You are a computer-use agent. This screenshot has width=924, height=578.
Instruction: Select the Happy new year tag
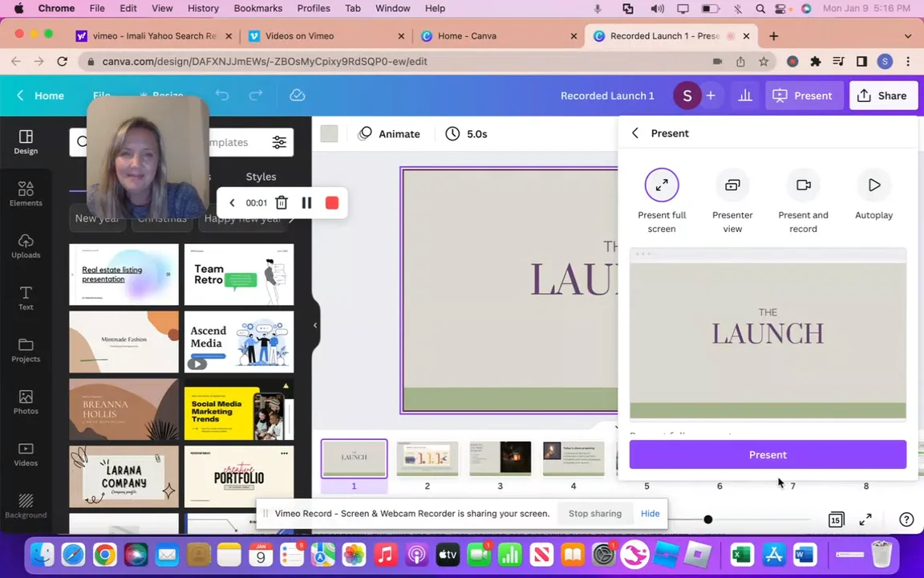tap(242, 218)
